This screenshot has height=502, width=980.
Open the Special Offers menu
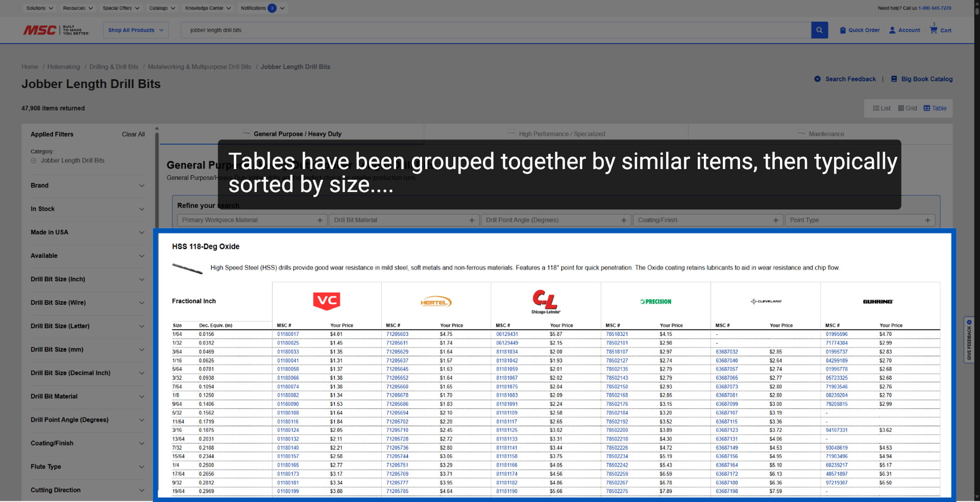[x=121, y=8]
